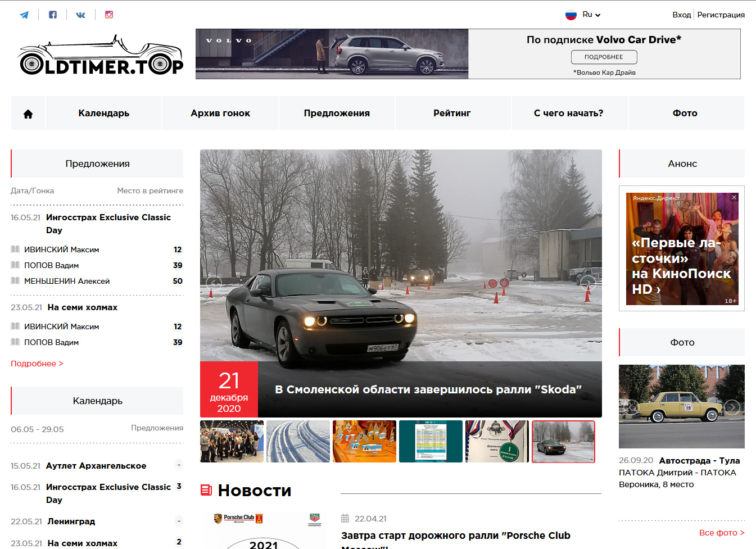
Task: Open the Telegram social link
Action: click(x=24, y=15)
